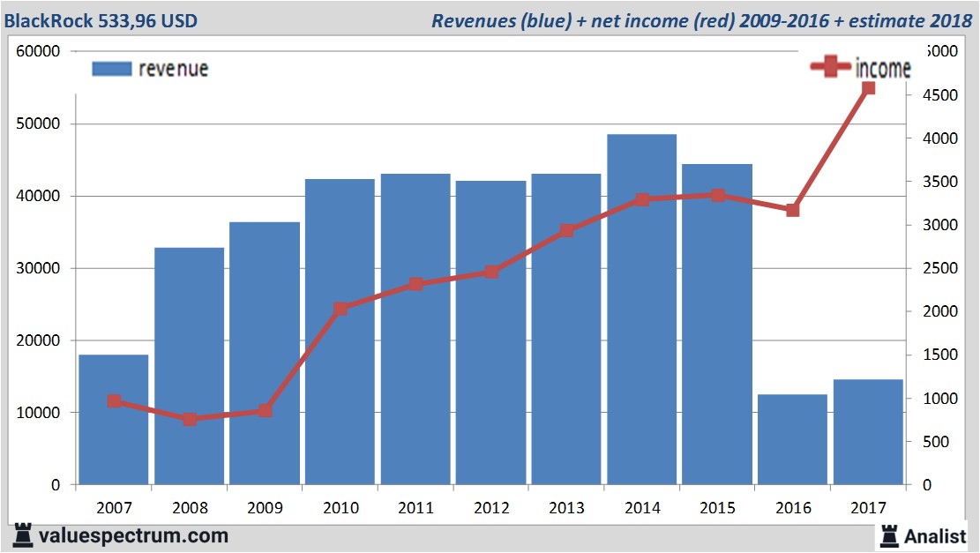Select the 500 income axis value
This screenshot has height=553, width=980.
(936, 442)
